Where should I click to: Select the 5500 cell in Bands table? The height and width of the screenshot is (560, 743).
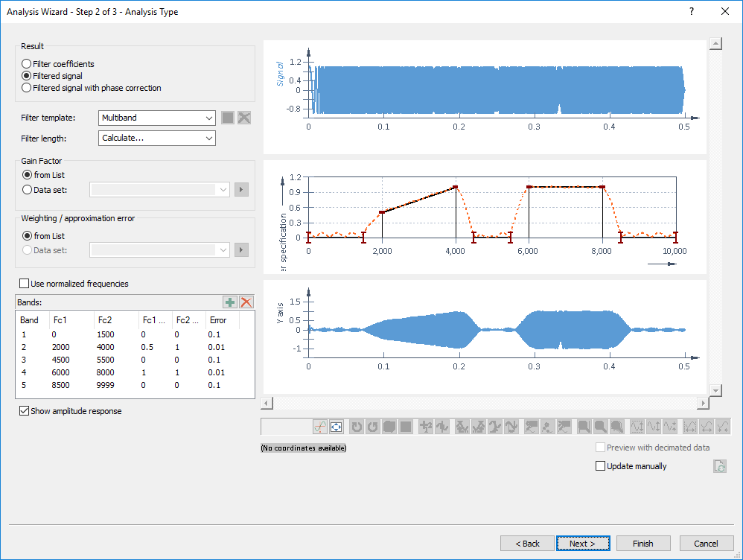(105, 360)
